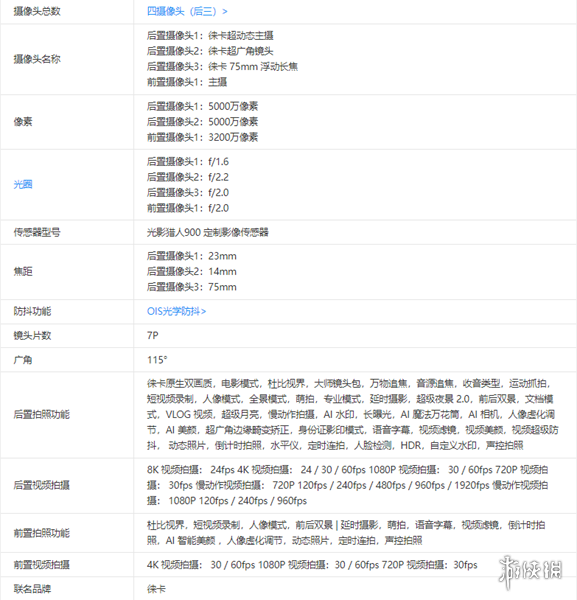Click the front photo features text starting 杜比视界

tap(346, 533)
